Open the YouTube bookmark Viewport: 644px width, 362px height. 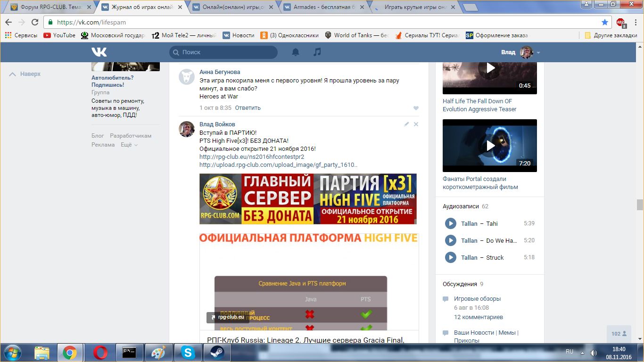click(x=59, y=35)
